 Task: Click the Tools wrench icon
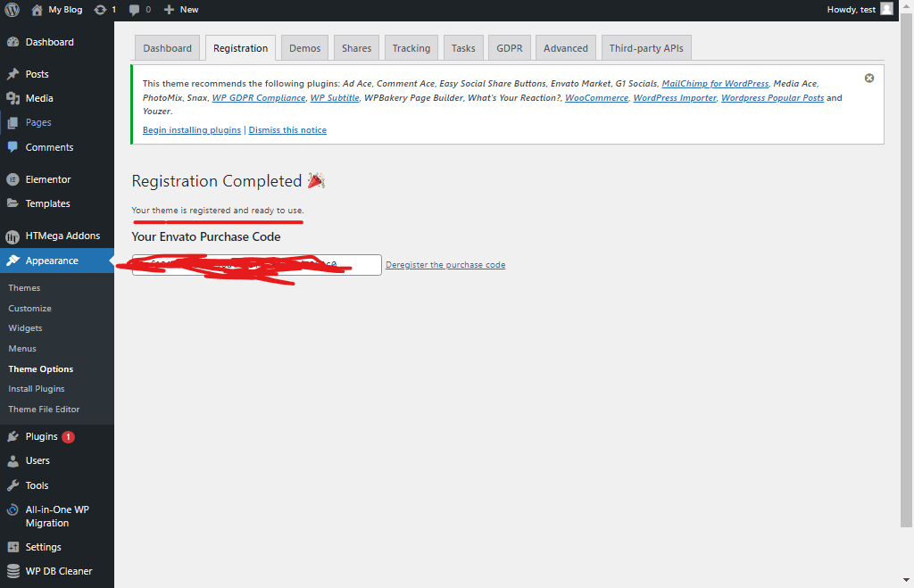[x=12, y=485]
